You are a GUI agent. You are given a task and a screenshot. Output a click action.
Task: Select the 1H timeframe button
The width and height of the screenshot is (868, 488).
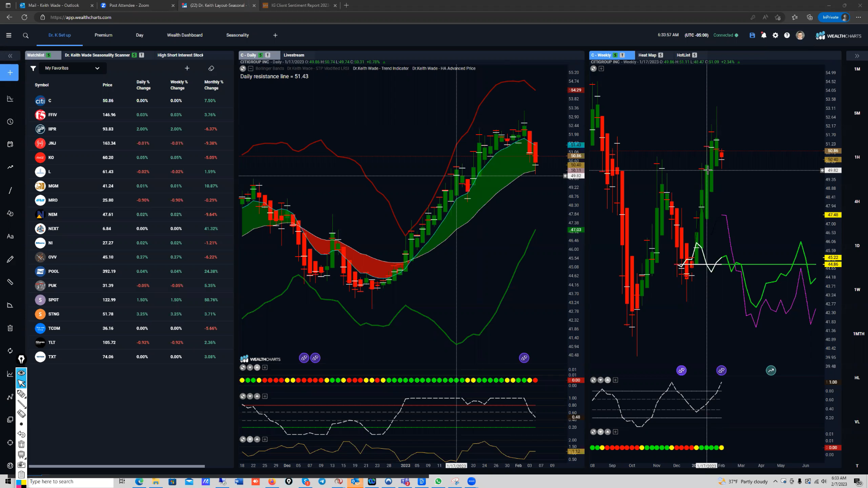click(857, 157)
